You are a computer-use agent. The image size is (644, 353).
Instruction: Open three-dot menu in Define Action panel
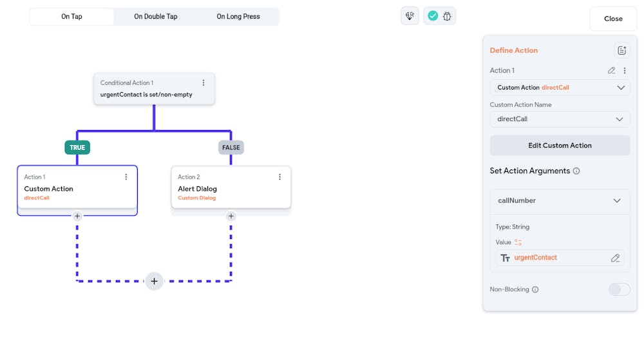coord(625,71)
